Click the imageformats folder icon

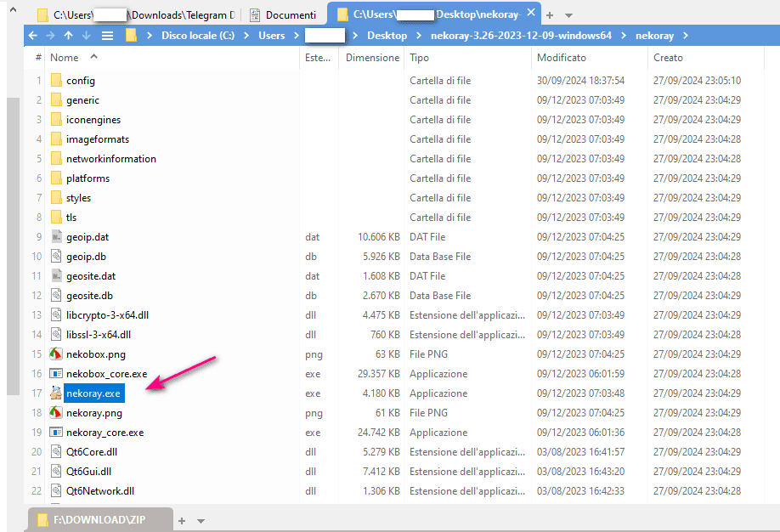[x=56, y=139]
